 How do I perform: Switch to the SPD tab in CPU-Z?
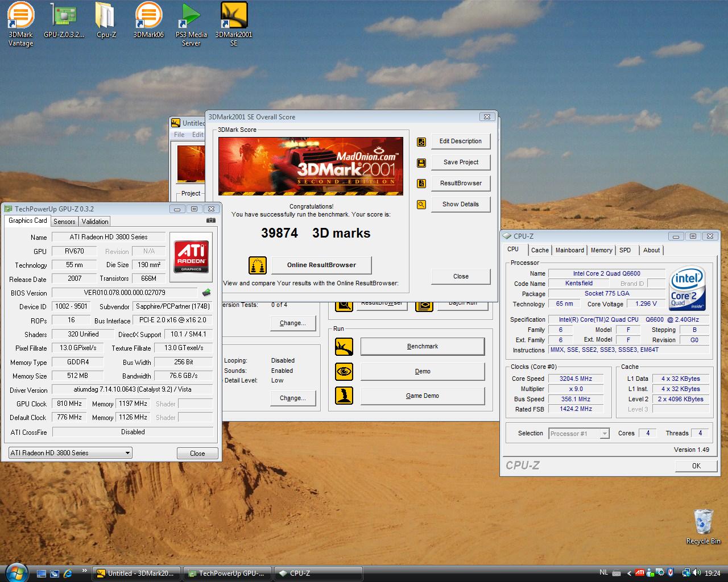click(625, 250)
